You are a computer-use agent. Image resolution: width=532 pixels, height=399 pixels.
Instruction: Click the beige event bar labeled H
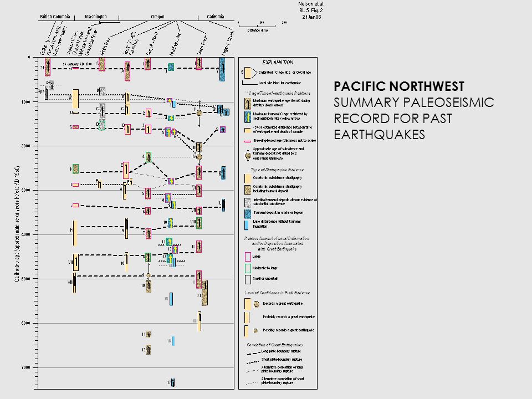click(75, 233)
